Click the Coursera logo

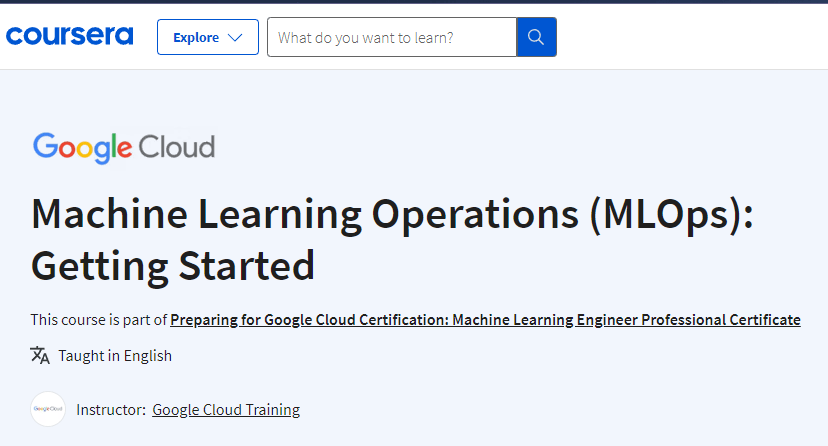(x=69, y=36)
